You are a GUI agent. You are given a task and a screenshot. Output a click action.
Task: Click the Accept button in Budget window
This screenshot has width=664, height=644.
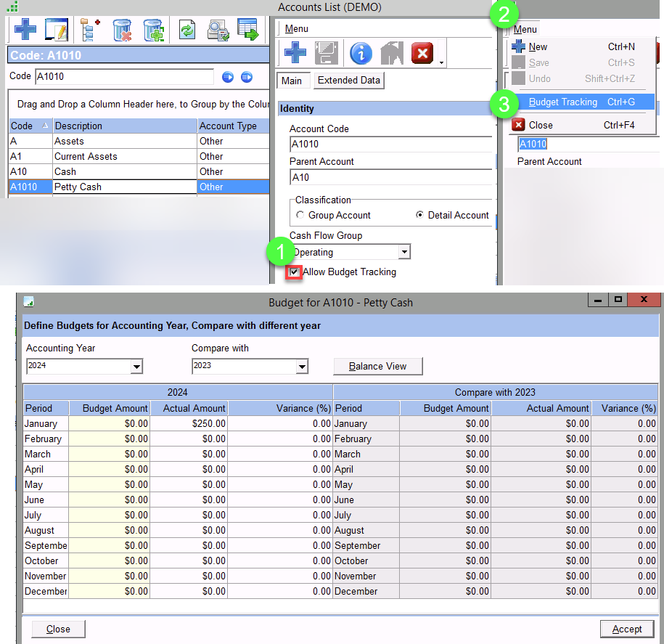(x=627, y=629)
